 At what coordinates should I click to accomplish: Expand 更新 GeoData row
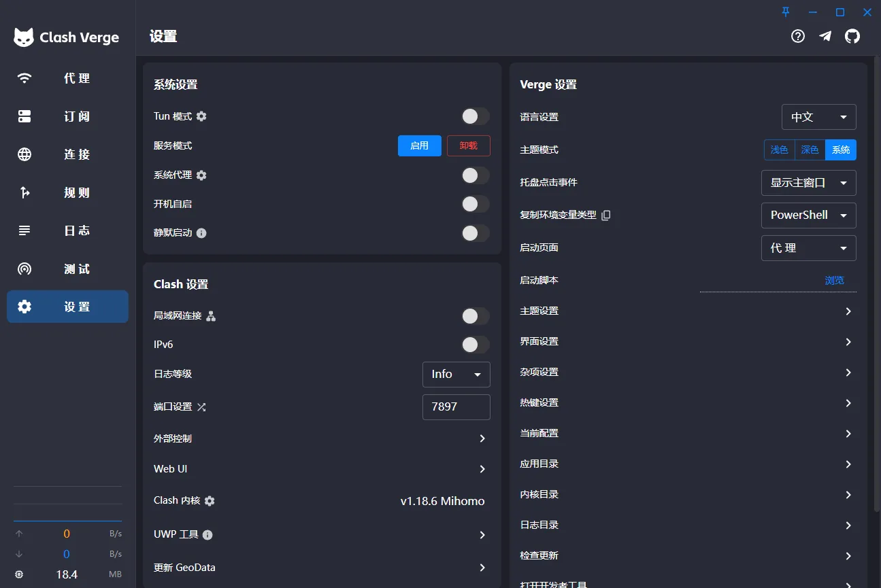tap(322, 568)
